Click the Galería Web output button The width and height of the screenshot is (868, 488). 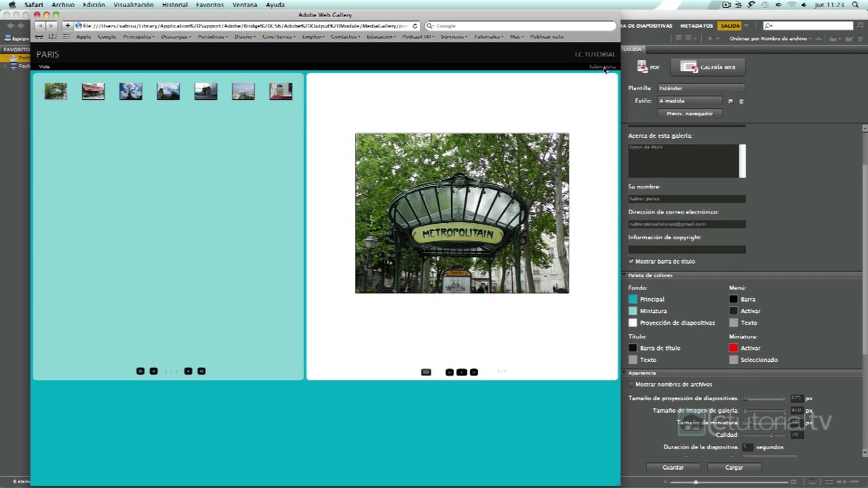click(708, 67)
